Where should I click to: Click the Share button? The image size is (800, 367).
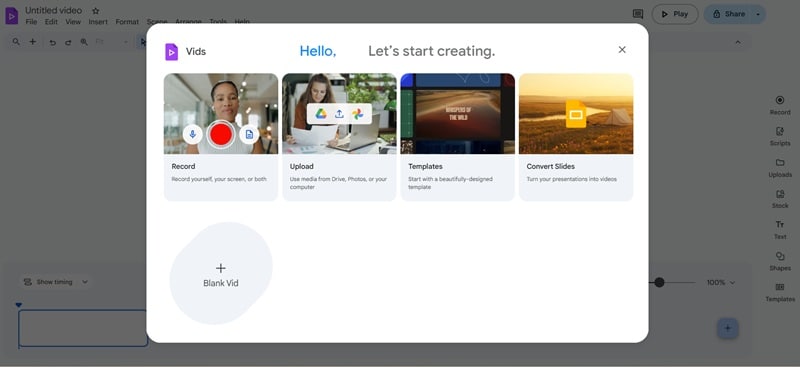click(728, 14)
